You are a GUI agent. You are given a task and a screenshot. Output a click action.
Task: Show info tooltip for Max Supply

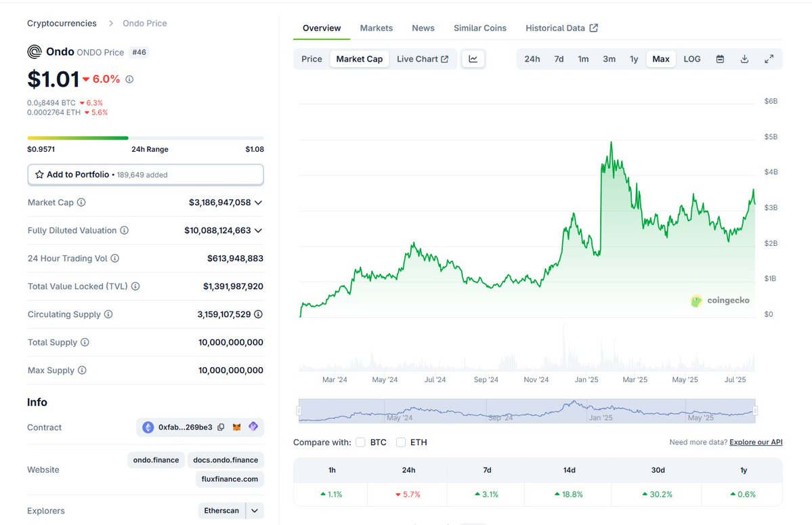click(82, 370)
